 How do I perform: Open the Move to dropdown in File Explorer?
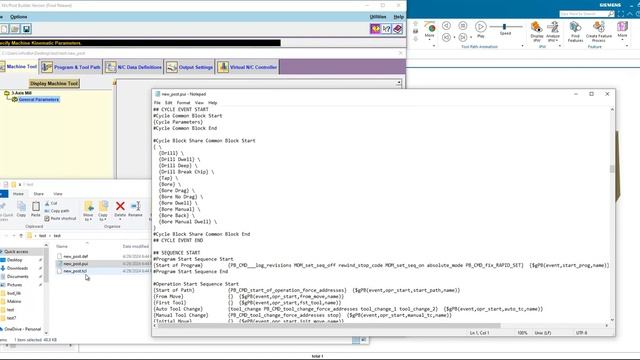(x=88, y=217)
